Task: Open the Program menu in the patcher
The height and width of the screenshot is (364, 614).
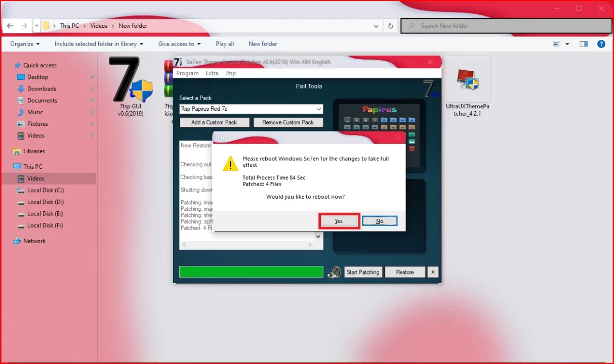Action: [187, 73]
